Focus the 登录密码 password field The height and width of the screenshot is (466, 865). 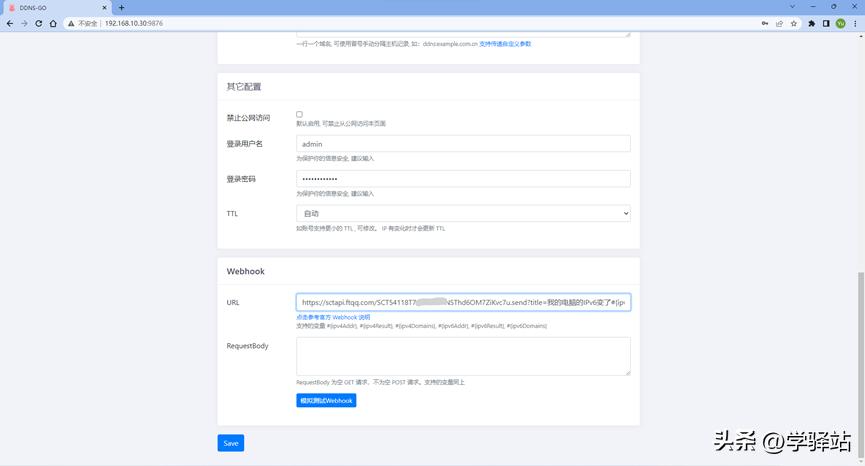pyautogui.click(x=463, y=179)
